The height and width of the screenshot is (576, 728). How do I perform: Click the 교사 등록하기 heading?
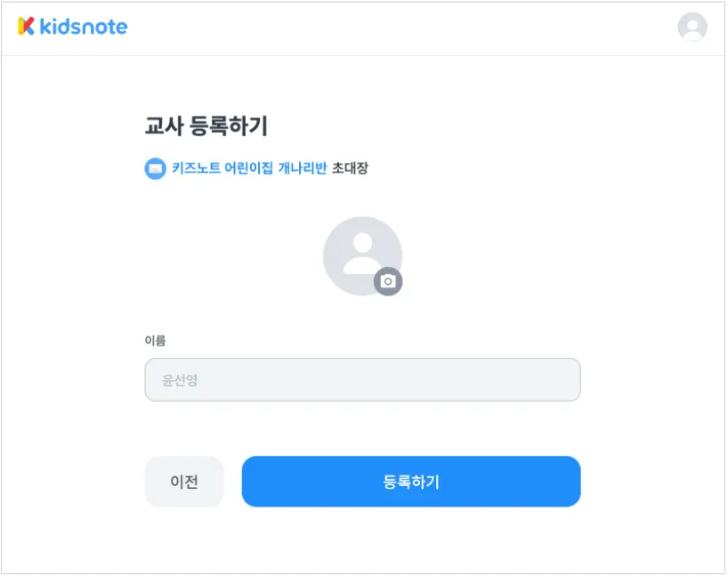pos(206,126)
